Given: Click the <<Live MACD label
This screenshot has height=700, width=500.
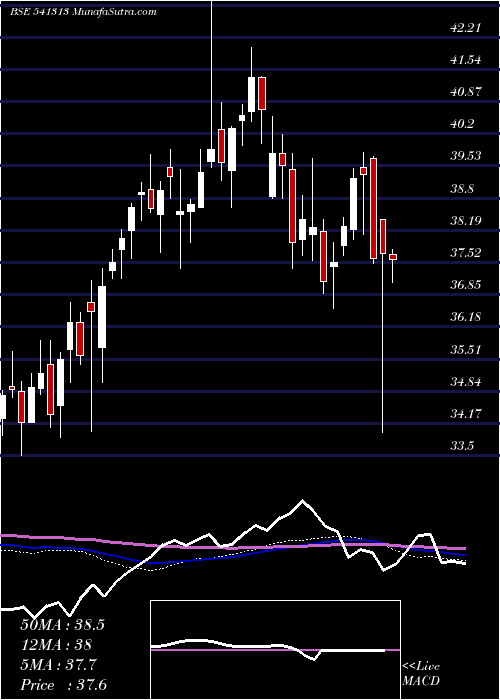Looking at the screenshot, I should pyautogui.click(x=421, y=674).
